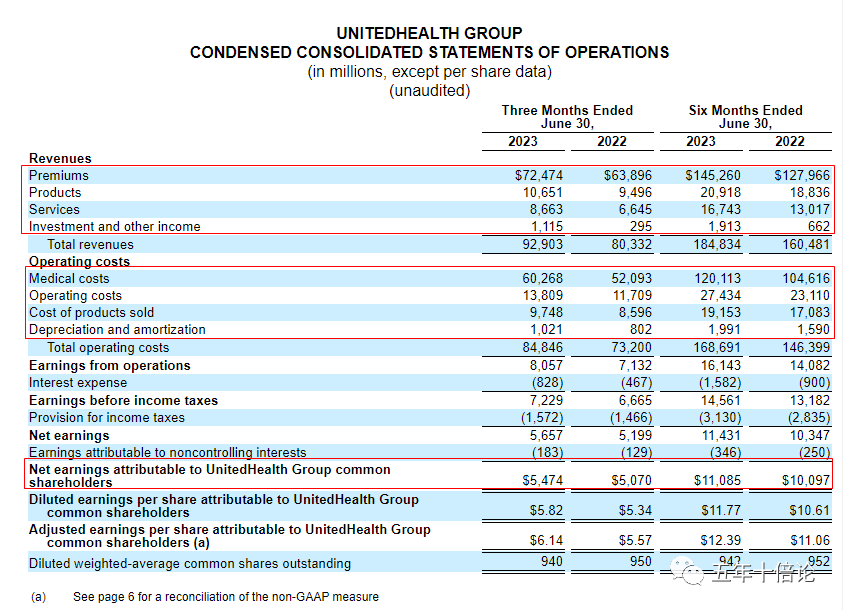Click Net earnings value 5,657
Screen dimensions: 843x610
547,436
